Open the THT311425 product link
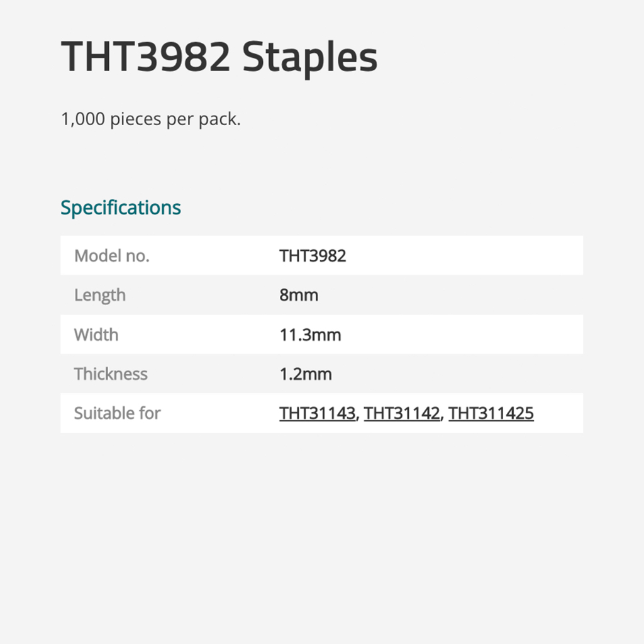The width and height of the screenshot is (644, 644). [491, 413]
